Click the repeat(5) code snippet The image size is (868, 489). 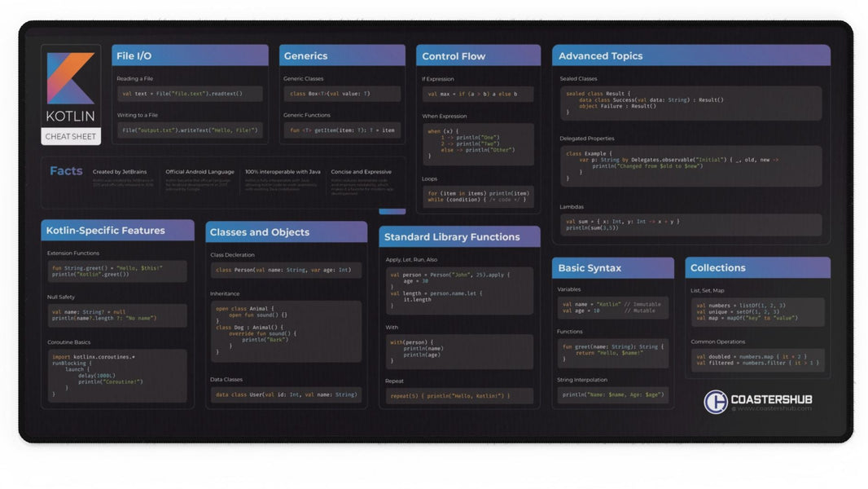click(459, 396)
